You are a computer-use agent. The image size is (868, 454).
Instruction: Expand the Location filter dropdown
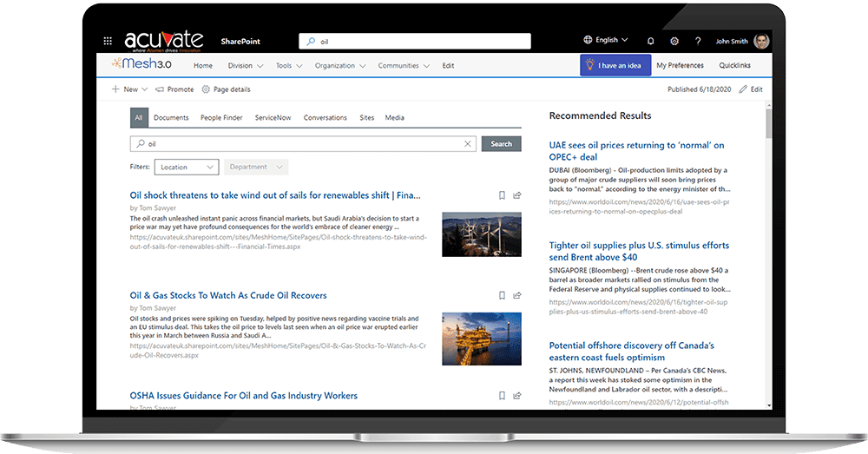click(186, 167)
